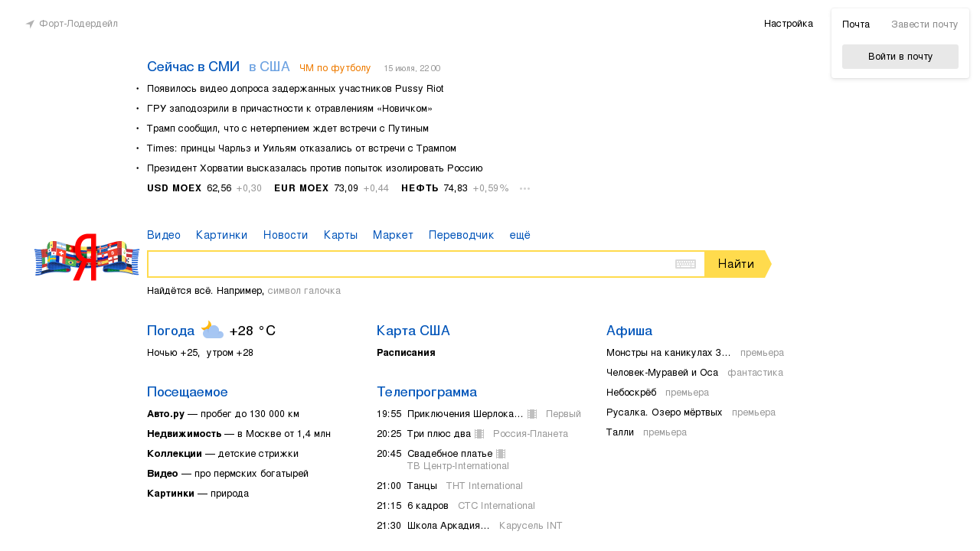Use example query символ галочка
This screenshot has height=551, width=980.
304,291
